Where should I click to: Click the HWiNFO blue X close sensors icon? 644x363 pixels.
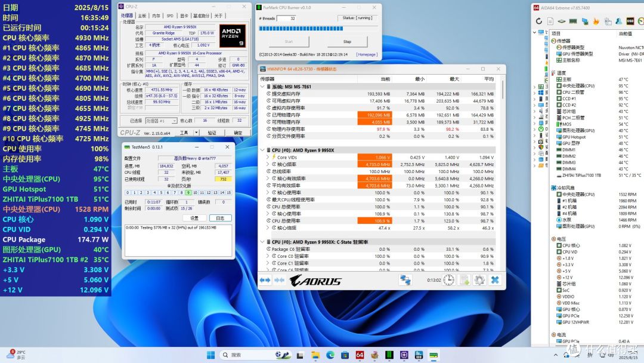[x=495, y=281]
